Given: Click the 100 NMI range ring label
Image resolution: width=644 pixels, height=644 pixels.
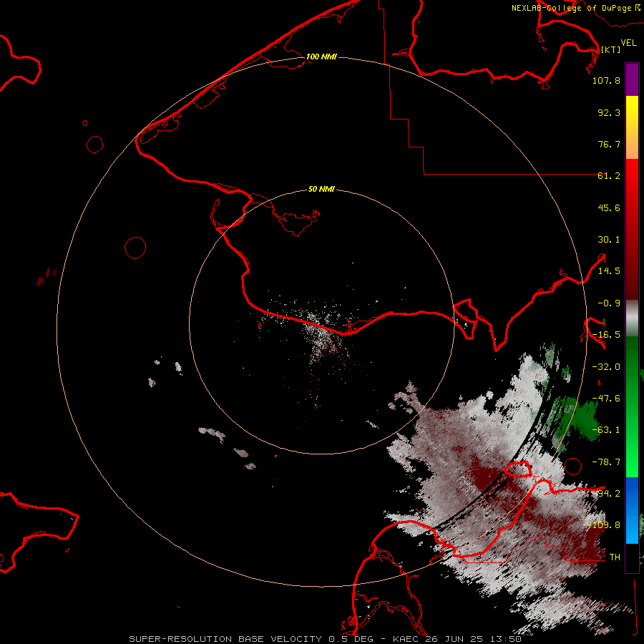Looking at the screenshot, I should tap(321, 57).
